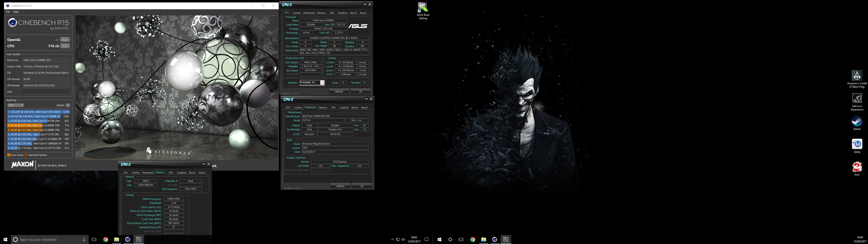Viewport: 868px width, 244px height.
Task: Select ranking row Intel Core i5-3317U
Action: (x=38, y=148)
